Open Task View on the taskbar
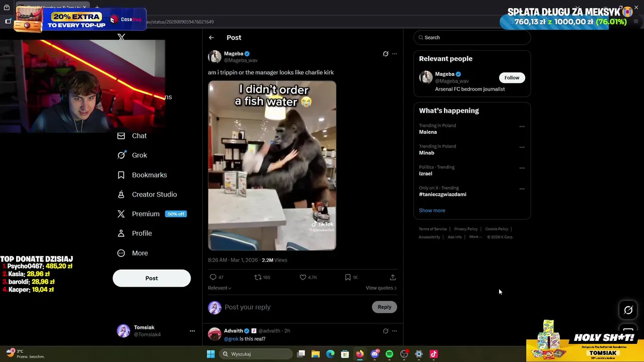The width and height of the screenshot is (644, 362). 301,354
